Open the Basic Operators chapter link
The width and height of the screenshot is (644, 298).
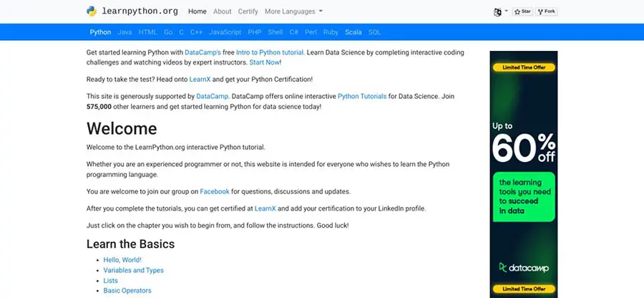[127, 290]
